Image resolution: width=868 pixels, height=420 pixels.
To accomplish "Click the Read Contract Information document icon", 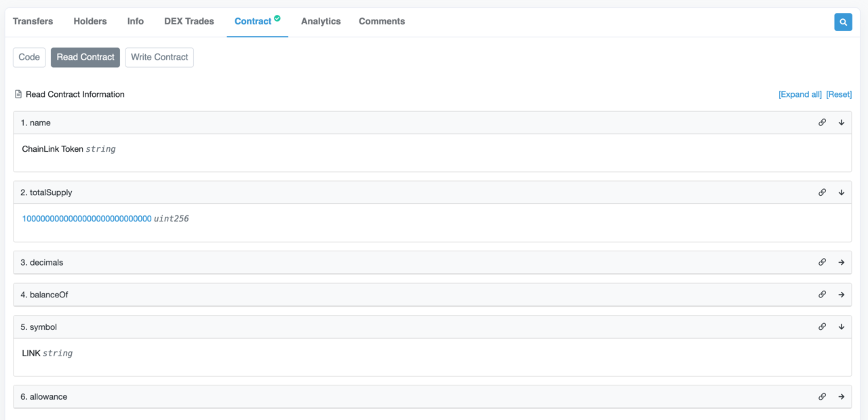I will pyautogui.click(x=18, y=94).
